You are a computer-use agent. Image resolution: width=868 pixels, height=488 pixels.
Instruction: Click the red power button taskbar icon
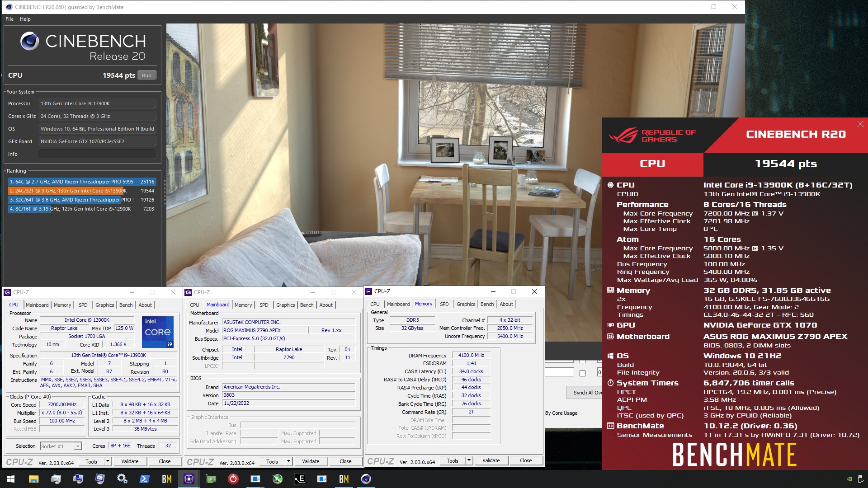tap(233, 479)
